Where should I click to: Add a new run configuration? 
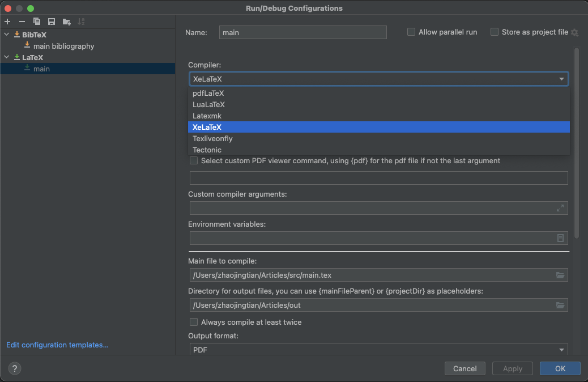click(x=7, y=22)
